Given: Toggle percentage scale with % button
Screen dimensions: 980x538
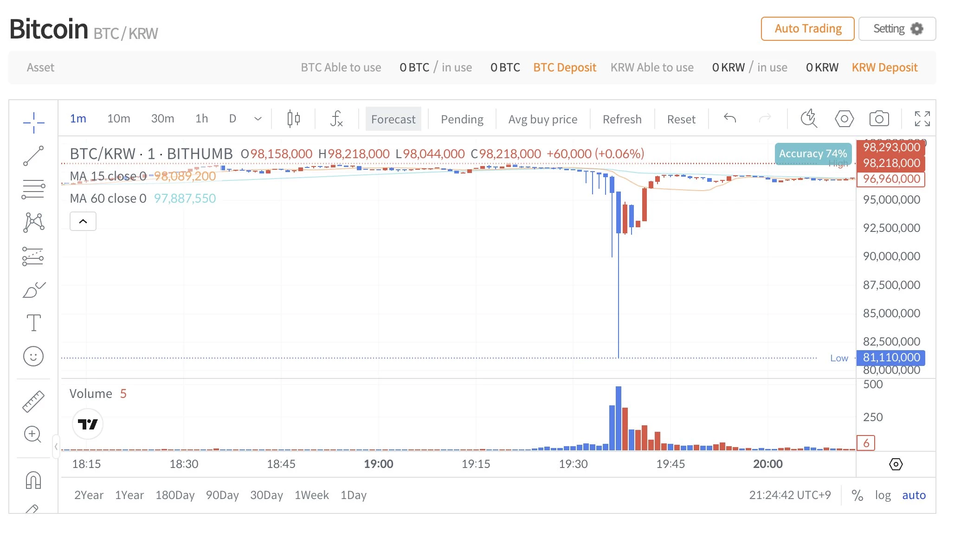Looking at the screenshot, I should click(857, 495).
